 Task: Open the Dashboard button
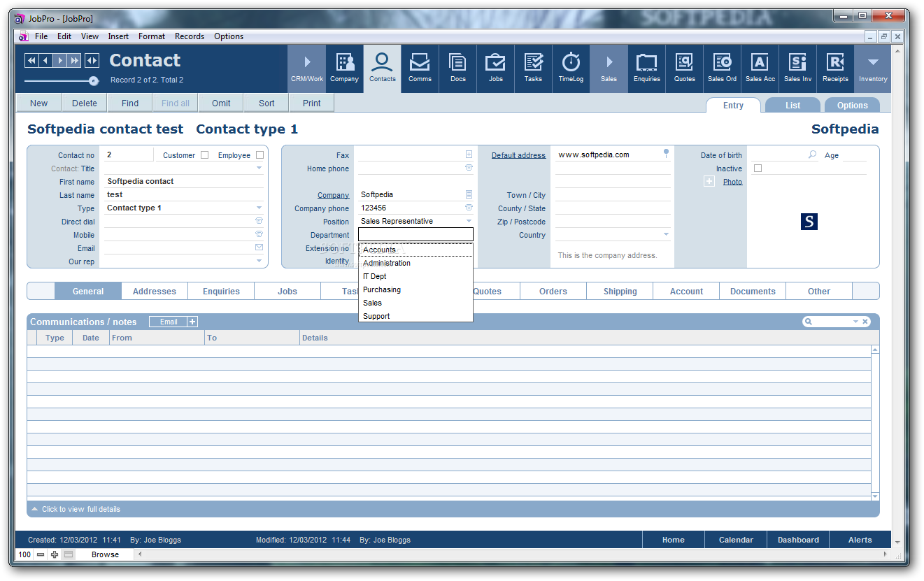coord(798,540)
